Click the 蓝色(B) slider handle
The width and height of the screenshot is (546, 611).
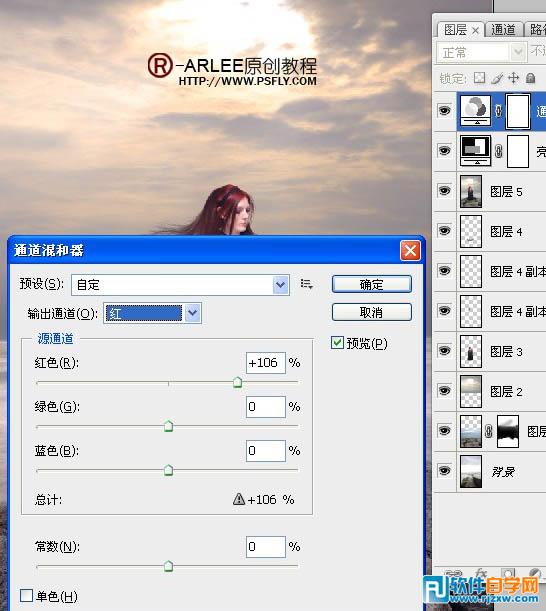[x=168, y=470]
